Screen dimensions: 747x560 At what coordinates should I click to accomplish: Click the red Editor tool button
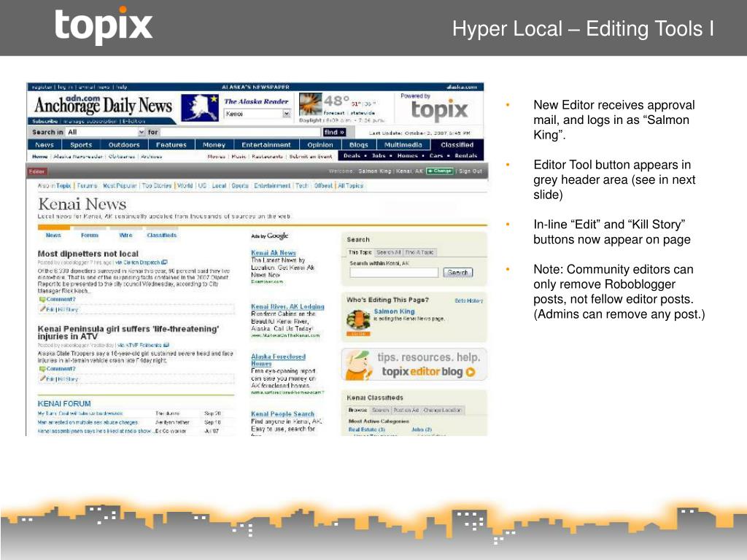pos(36,171)
